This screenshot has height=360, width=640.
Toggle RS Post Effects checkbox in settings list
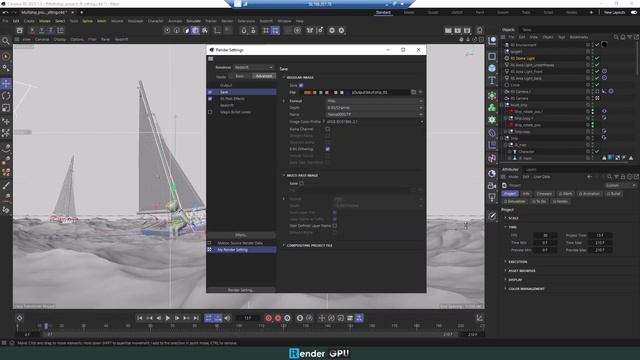coord(210,99)
